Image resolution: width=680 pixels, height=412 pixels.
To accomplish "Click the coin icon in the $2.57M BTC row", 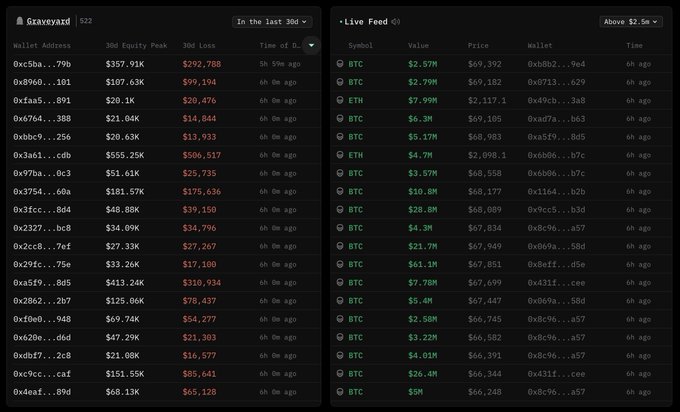I will (340, 64).
